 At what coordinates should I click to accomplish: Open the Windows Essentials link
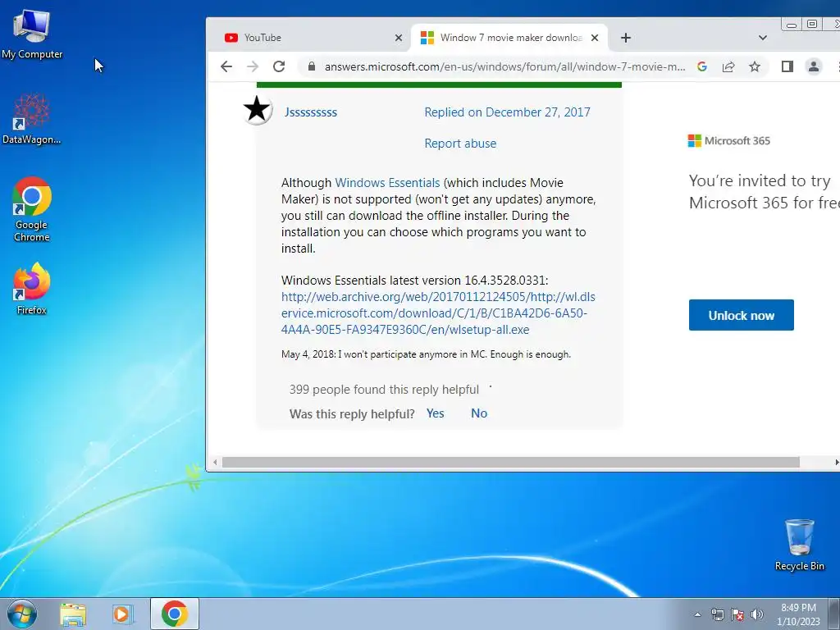[387, 183]
